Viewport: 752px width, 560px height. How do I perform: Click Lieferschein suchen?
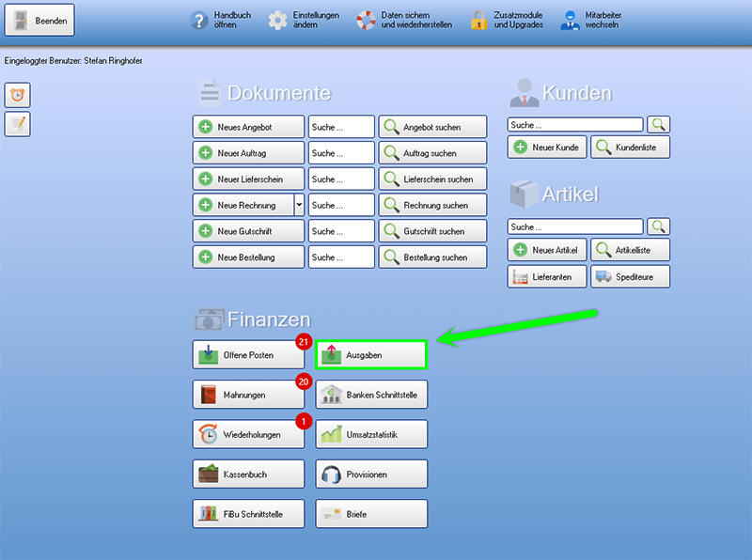pyautogui.click(x=433, y=179)
